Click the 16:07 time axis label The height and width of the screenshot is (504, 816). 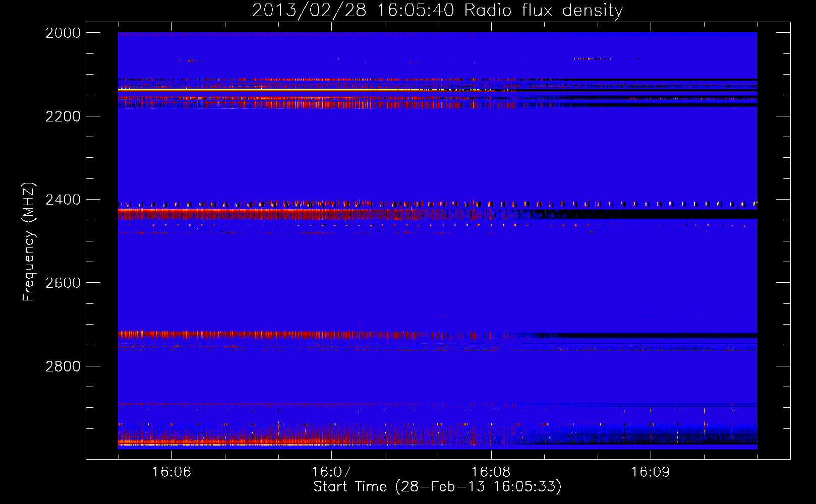tap(331, 472)
